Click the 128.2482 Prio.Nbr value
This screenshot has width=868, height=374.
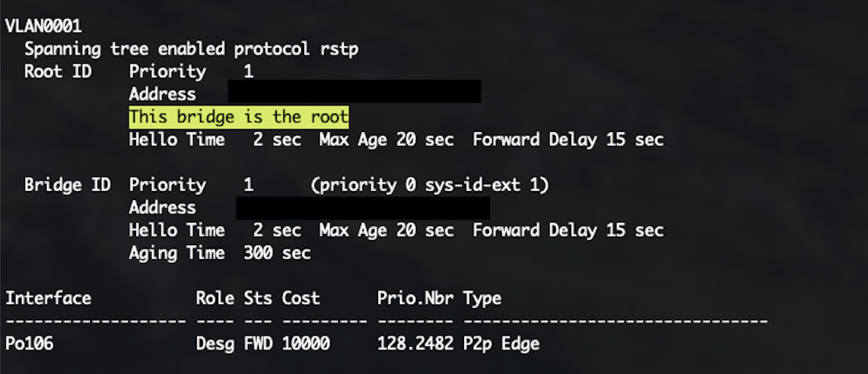pos(415,344)
